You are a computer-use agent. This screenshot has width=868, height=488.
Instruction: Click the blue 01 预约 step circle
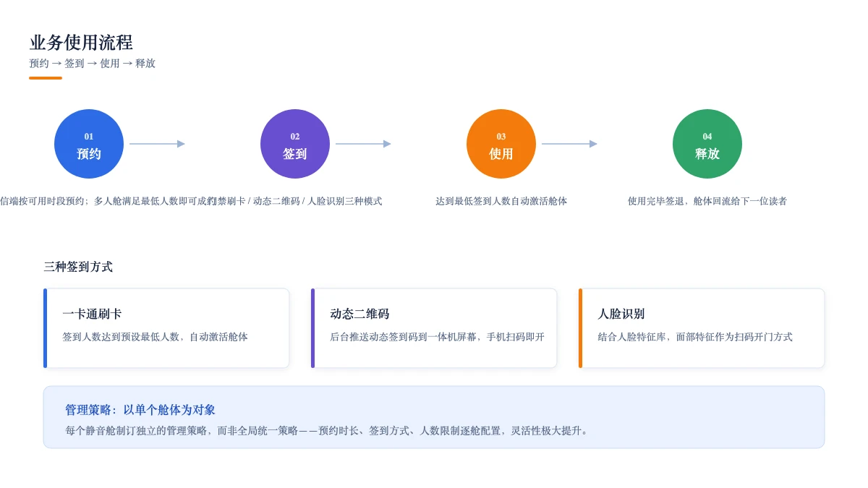click(x=89, y=144)
